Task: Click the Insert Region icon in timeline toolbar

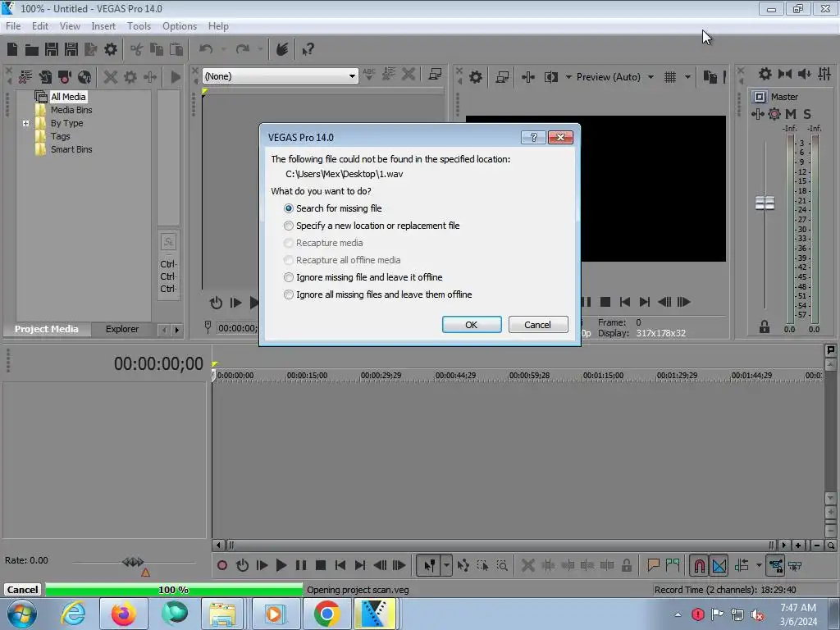Action: (x=673, y=564)
